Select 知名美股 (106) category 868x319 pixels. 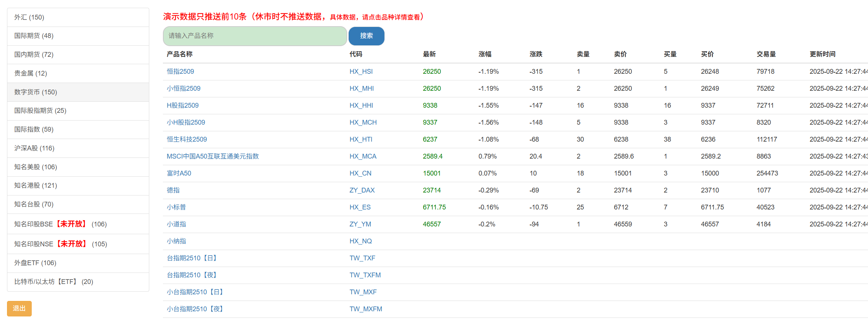(78, 167)
